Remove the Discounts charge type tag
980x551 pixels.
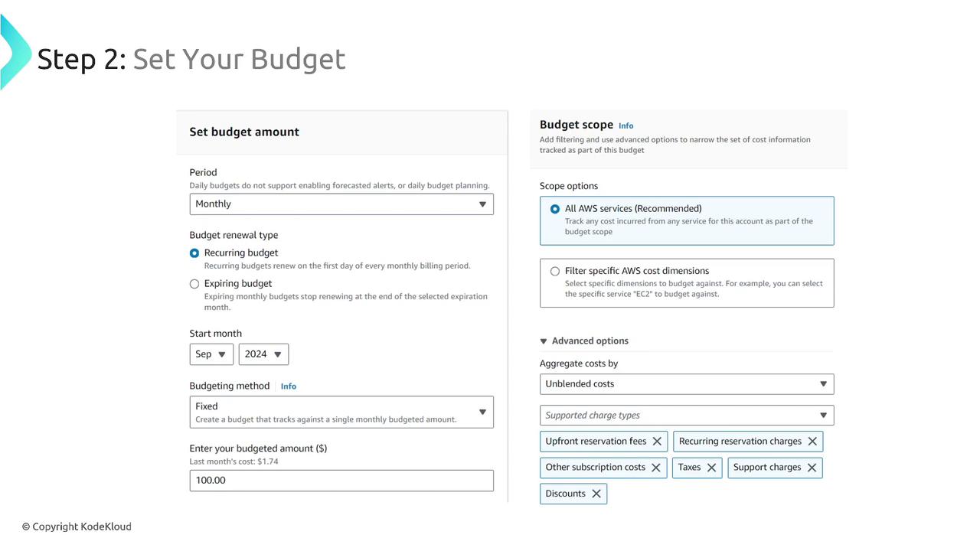click(596, 494)
